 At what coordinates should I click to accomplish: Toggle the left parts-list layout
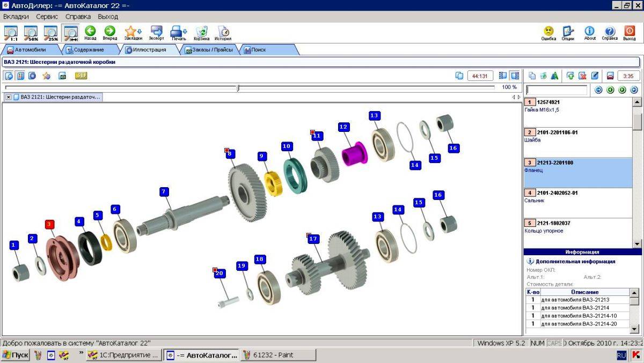click(503, 76)
